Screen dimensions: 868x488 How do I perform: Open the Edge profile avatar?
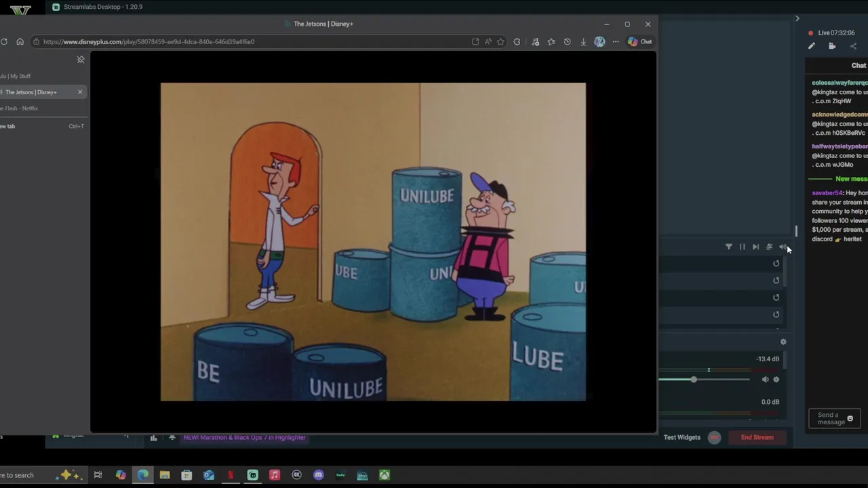599,41
